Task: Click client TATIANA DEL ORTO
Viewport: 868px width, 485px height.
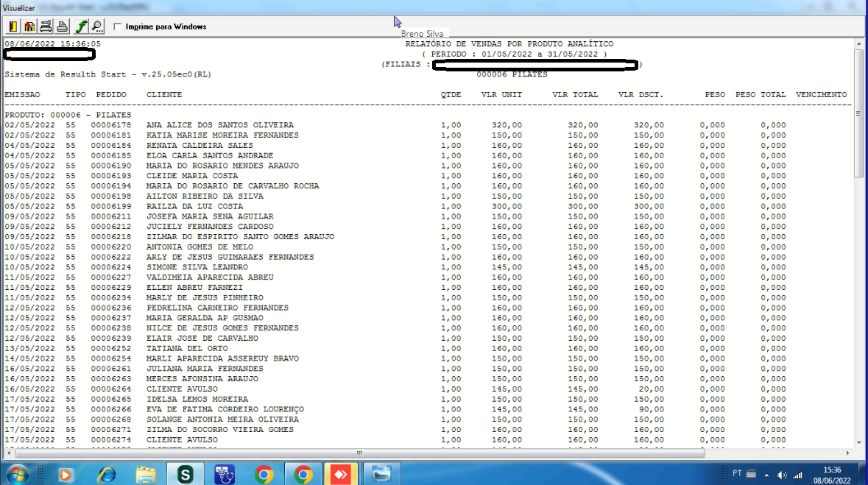Action: [x=186, y=349]
